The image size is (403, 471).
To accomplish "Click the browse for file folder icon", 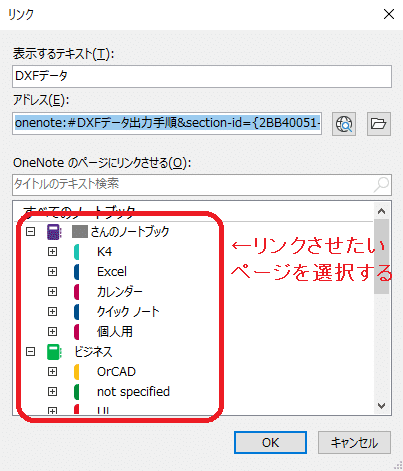I will click(x=379, y=124).
